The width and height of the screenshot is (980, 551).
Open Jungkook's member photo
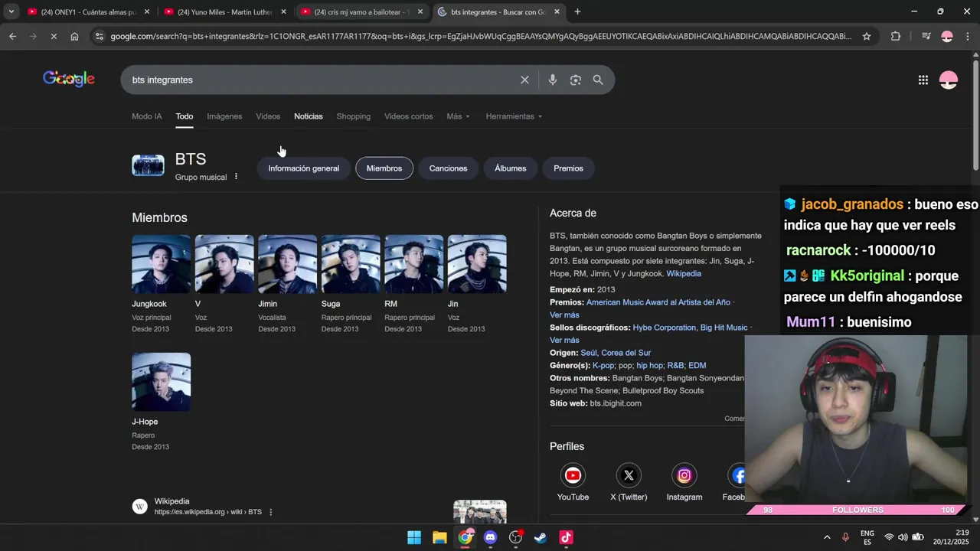coord(162,264)
